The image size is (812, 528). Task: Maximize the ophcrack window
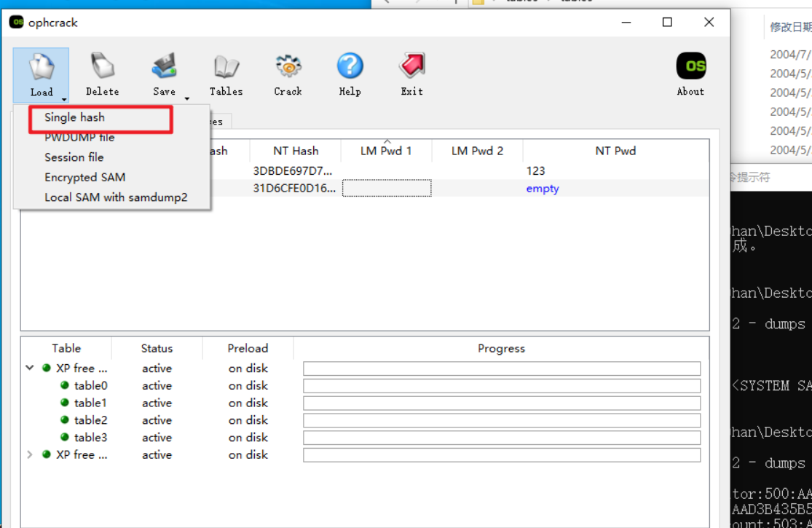[667, 23]
